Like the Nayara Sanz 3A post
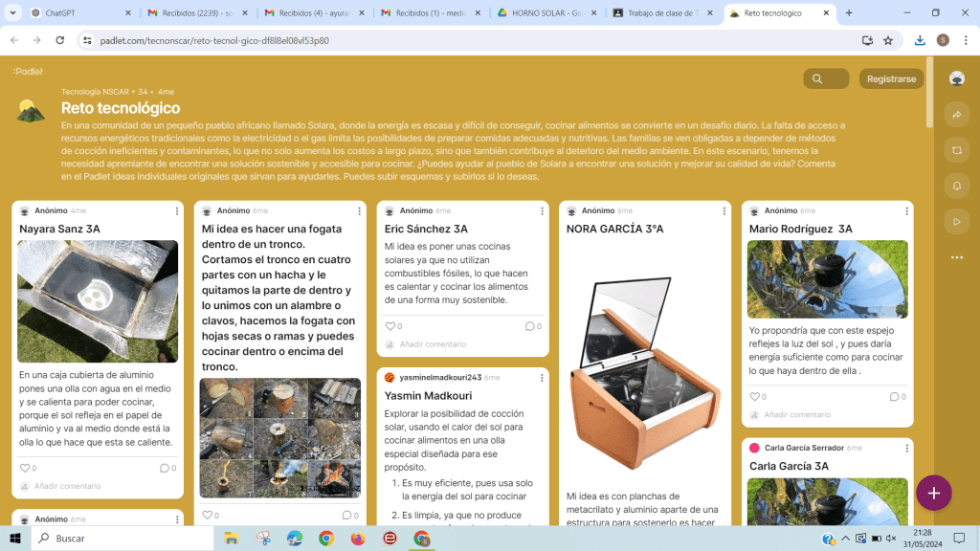This screenshot has width=980, height=551. pos(25,468)
